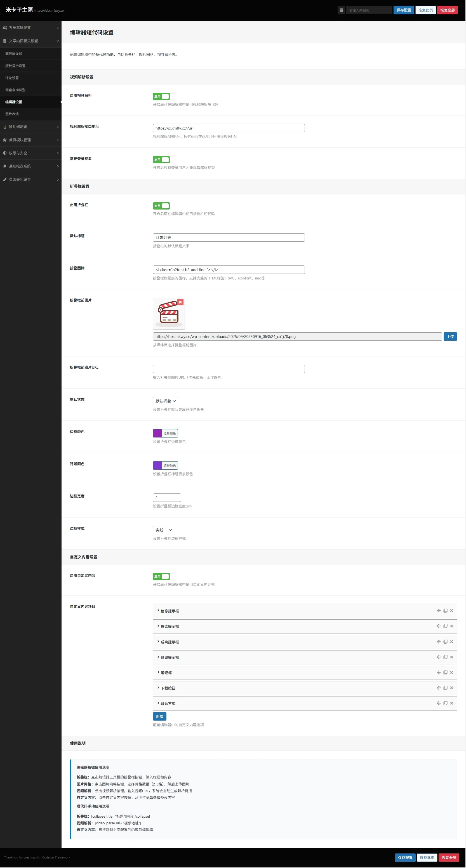Screen dimensions: 466x868
Task: Pick a new 边框颜色 color
Action: tap(165, 433)
